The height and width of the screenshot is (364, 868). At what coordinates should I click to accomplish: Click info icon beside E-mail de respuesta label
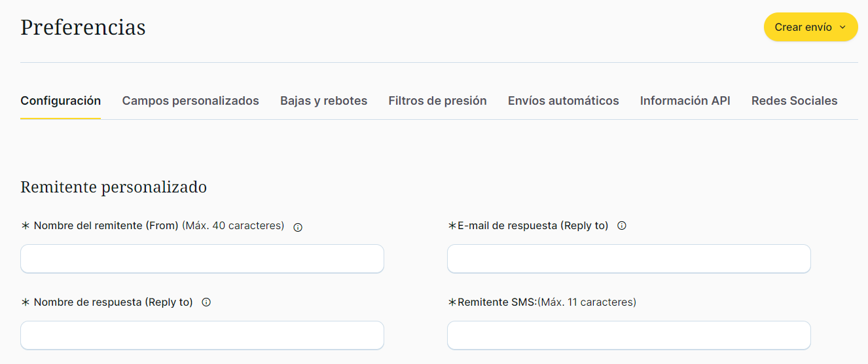coord(622,226)
